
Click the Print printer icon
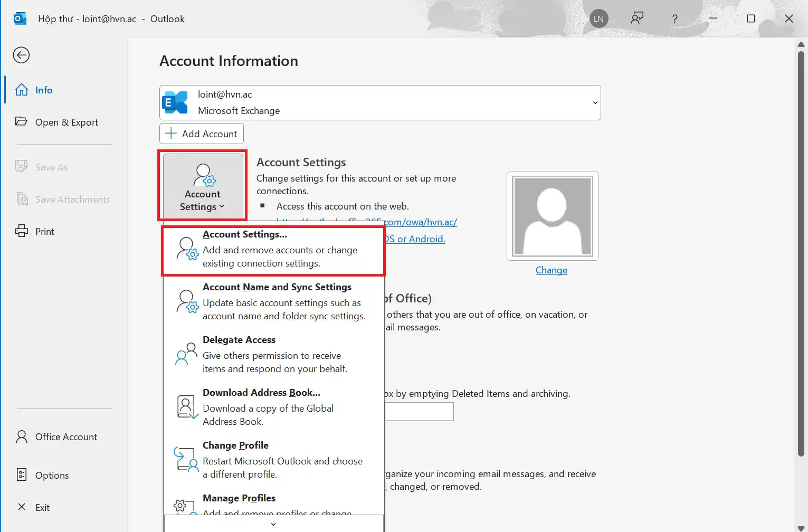(x=22, y=231)
